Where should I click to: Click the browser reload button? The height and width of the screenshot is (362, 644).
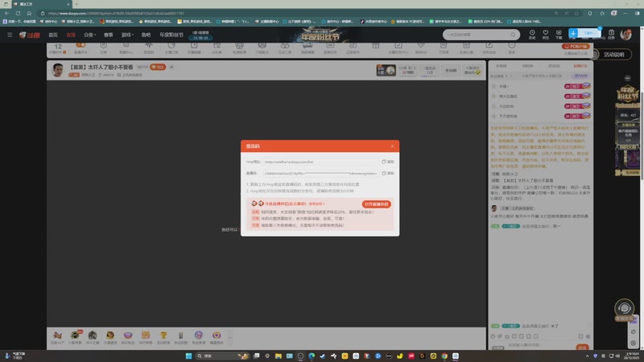(x=18, y=13)
